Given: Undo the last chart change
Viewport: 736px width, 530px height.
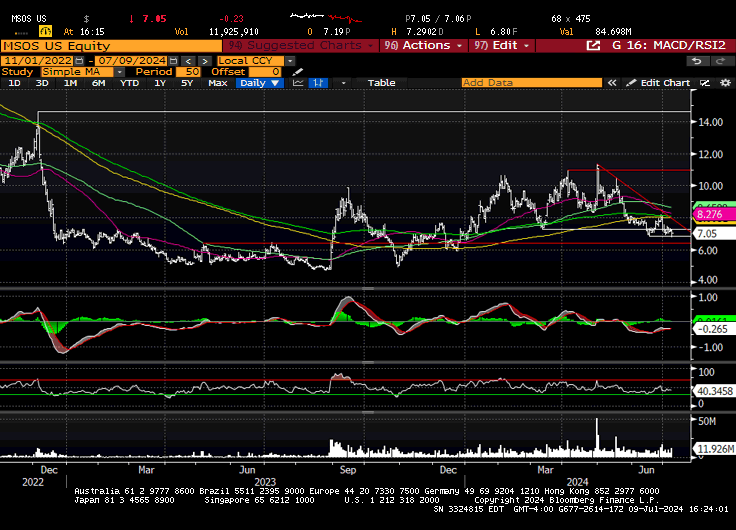Looking at the screenshot, I should (697, 61).
